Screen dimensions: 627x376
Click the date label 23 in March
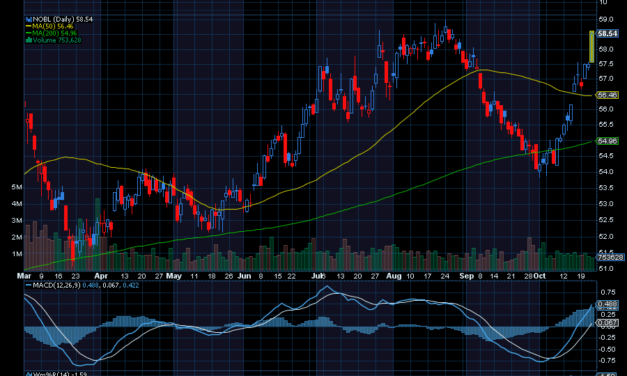click(76, 276)
